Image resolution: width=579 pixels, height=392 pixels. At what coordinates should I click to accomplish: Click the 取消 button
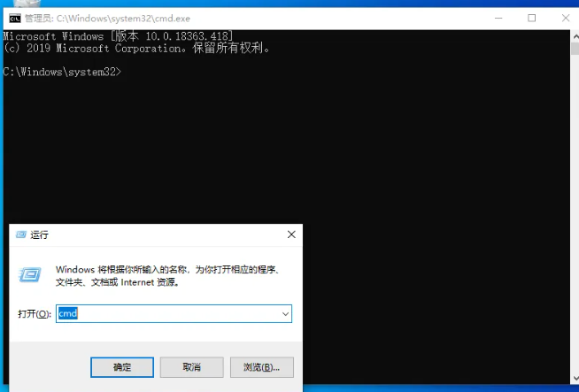click(191, 367)
